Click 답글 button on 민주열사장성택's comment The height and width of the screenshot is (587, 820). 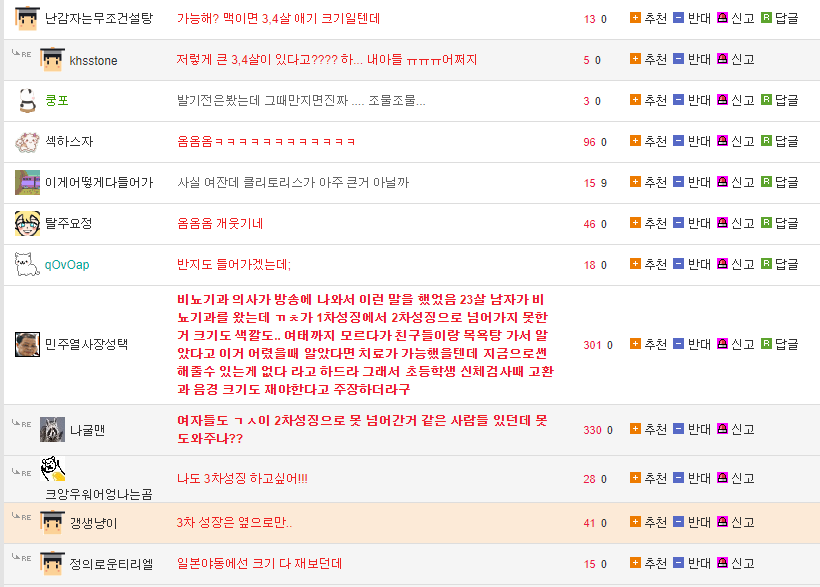click(779, 344)
